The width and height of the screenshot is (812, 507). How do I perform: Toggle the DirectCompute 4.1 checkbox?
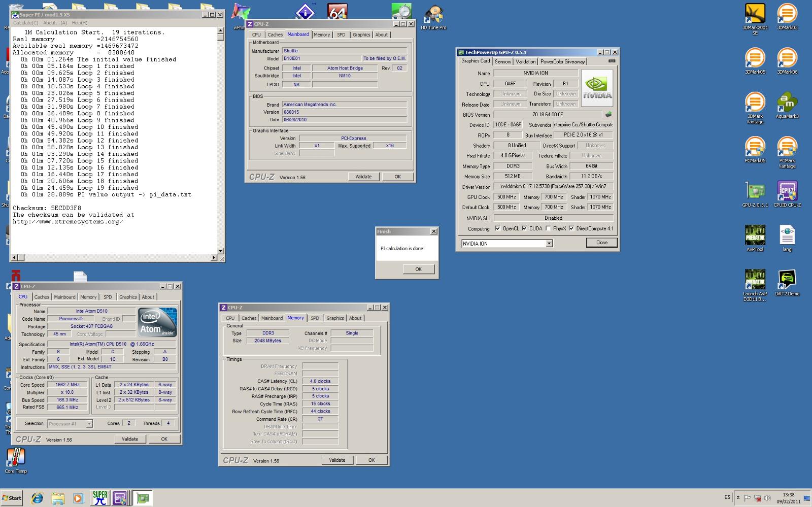(x=571, y=228)
